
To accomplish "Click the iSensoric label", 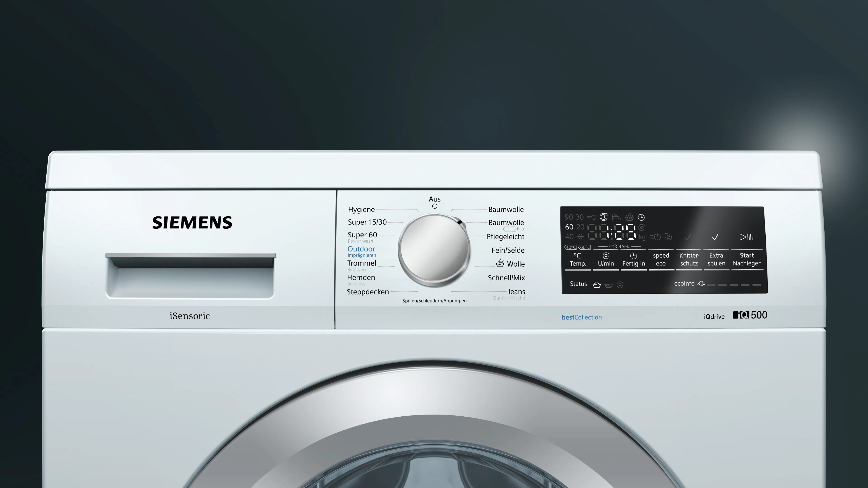I will coord(190,316).
